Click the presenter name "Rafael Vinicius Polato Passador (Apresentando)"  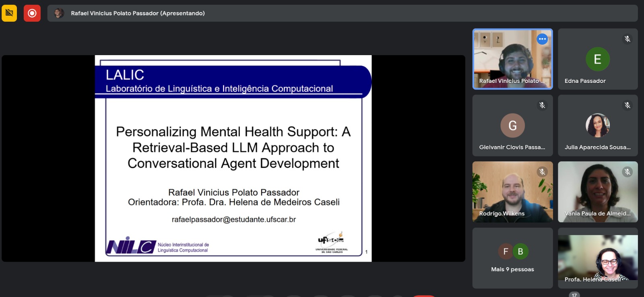(x=138, y=13)
